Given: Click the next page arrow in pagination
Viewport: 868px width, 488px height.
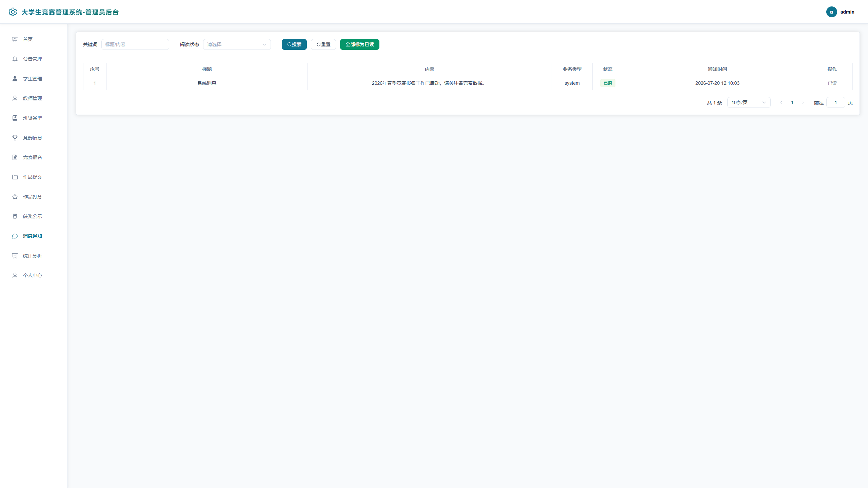Looking at the screenshot, I should pyautogui.click(x=803, y=102).
